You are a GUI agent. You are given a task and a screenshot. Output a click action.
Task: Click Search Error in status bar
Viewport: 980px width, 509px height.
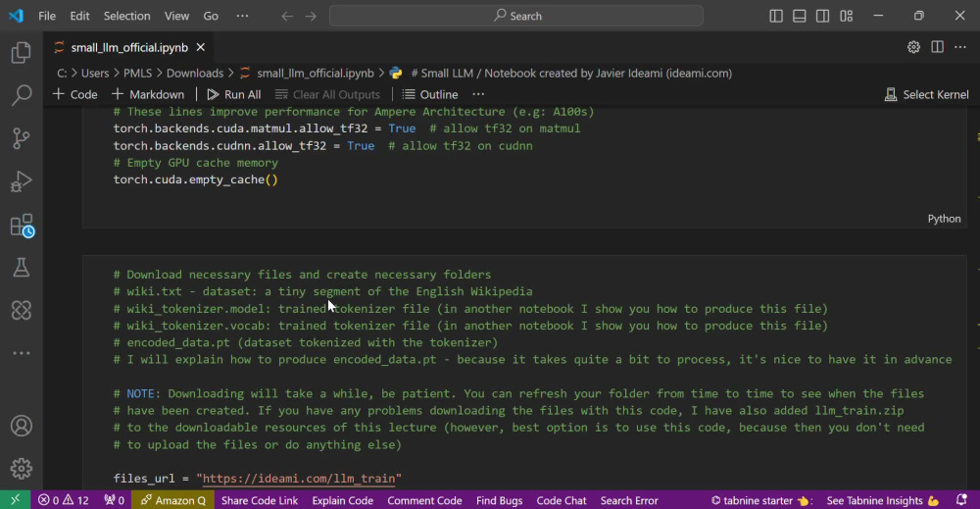click(x=629, y=500)
